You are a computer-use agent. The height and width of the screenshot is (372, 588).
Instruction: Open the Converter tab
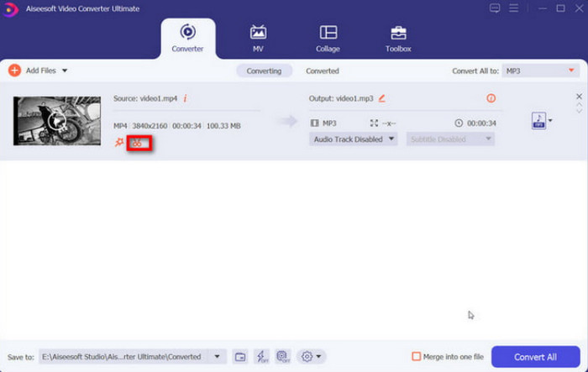tap(187, 39)
